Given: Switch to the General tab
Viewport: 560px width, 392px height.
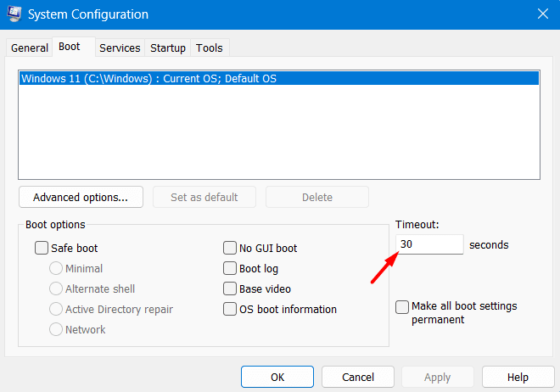Looking at the screenshot, I should [x=30, y=48].
